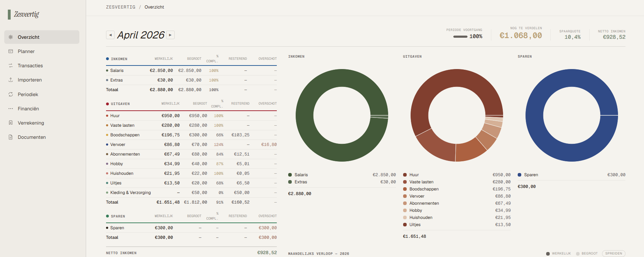
Task: Click the Periode Voortgang progress bar
Action: pos(460,36)
